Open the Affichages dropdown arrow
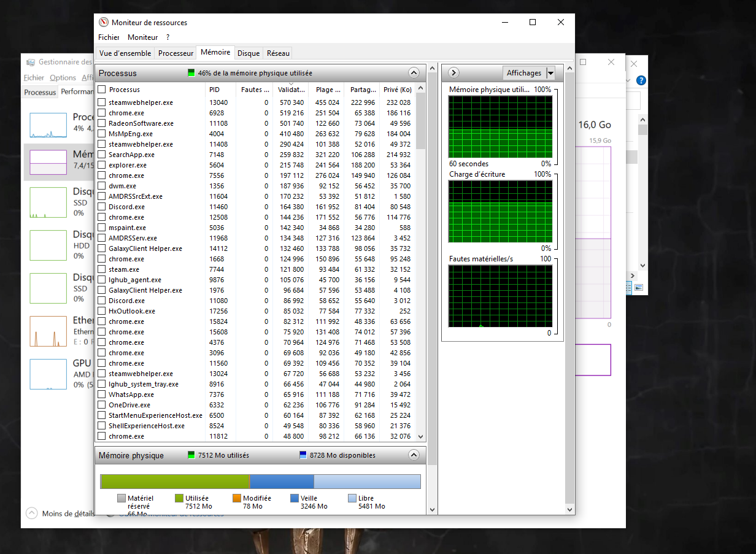Screen dimensions: 756x554 click(550, 73)
